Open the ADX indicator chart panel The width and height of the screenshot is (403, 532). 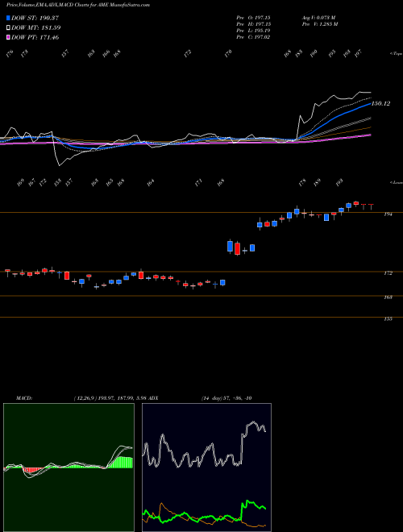tap(206, 468)
